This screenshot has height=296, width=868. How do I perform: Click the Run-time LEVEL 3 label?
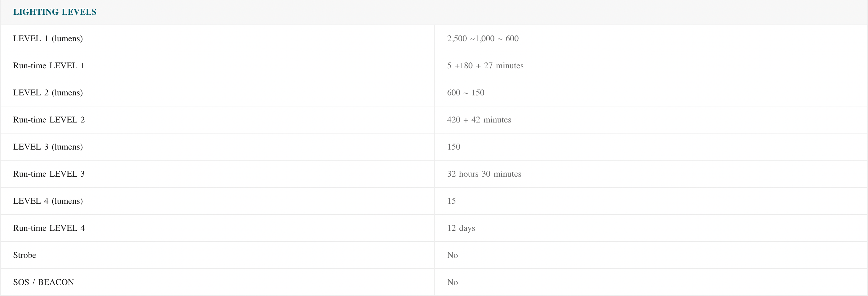49,174
